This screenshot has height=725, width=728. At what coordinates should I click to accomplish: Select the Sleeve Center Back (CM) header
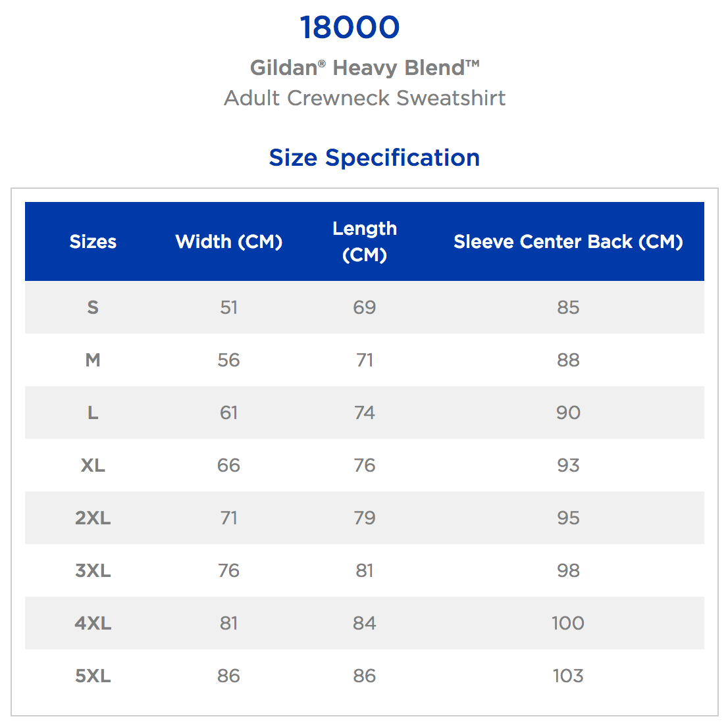[x=568, y=241]
